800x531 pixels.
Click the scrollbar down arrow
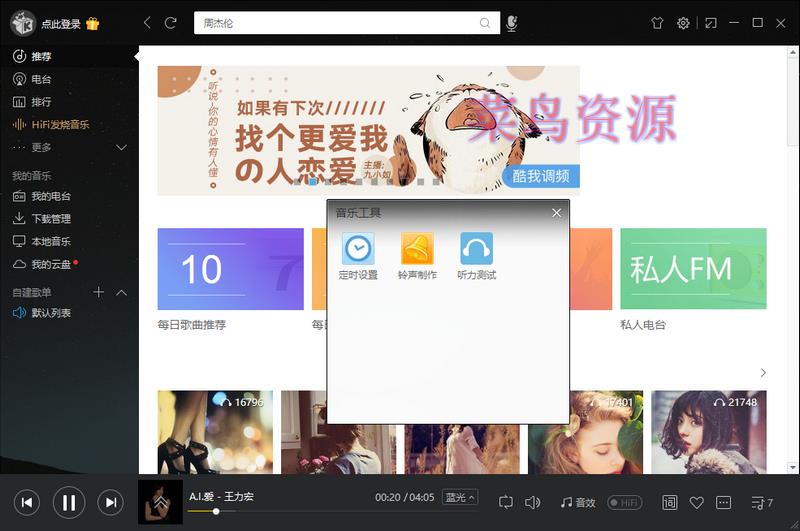pyautogui.click(x=792, y=467)
